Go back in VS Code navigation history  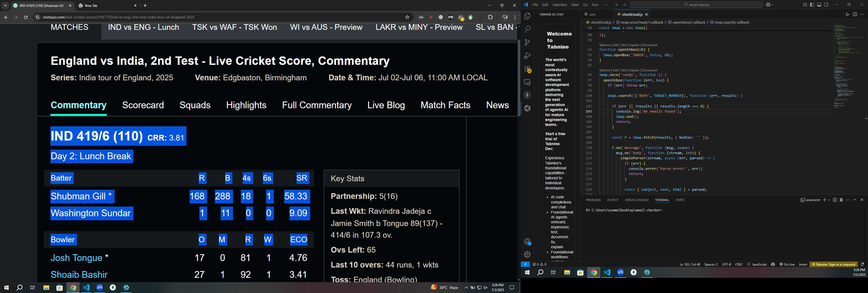tap(617, 5)
